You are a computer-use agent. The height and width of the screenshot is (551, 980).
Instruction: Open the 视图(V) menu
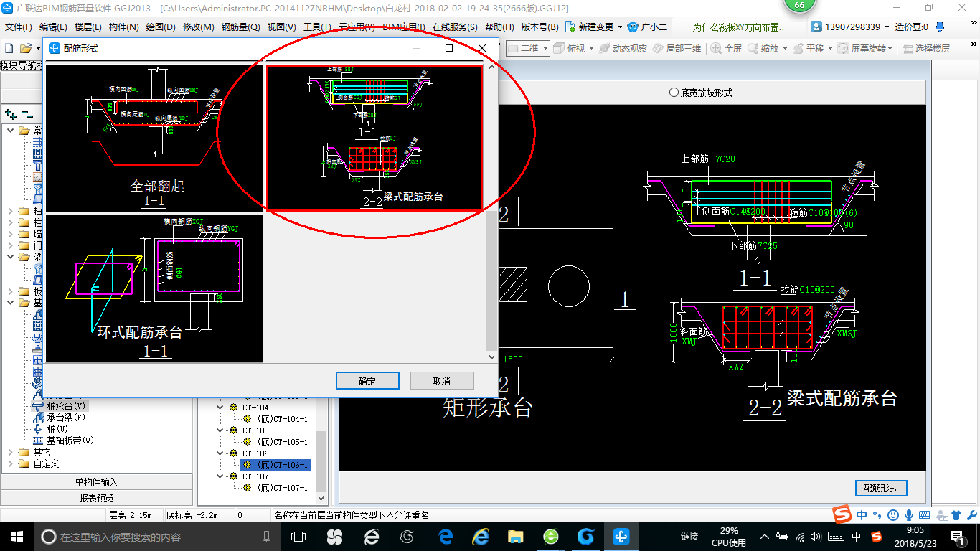(x=281, y=27)
